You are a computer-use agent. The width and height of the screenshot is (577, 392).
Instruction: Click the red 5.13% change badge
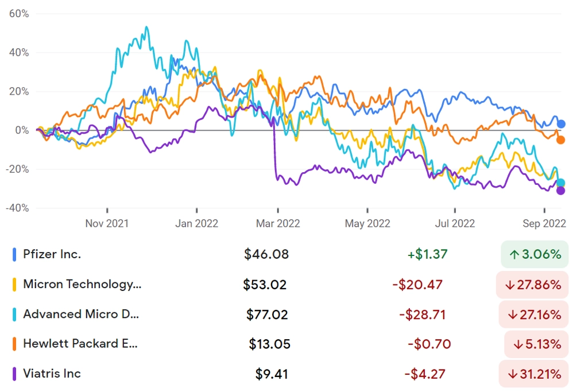click(536, 344)
